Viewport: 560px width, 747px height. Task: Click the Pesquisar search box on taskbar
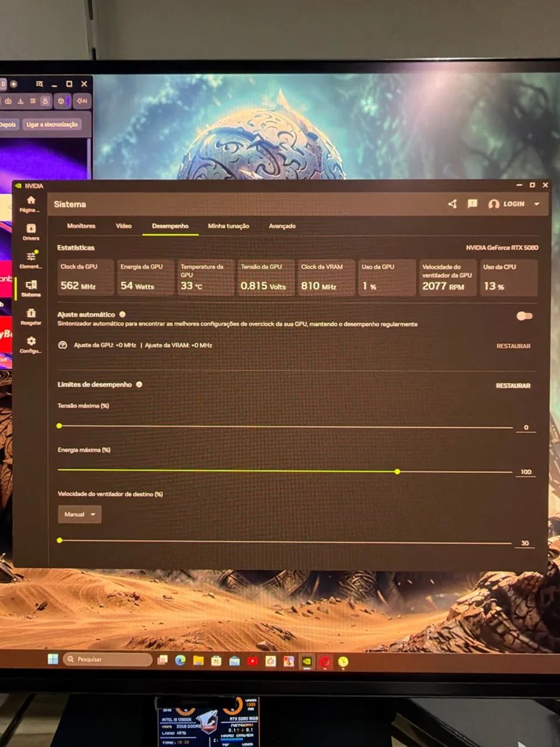(107, 659)
